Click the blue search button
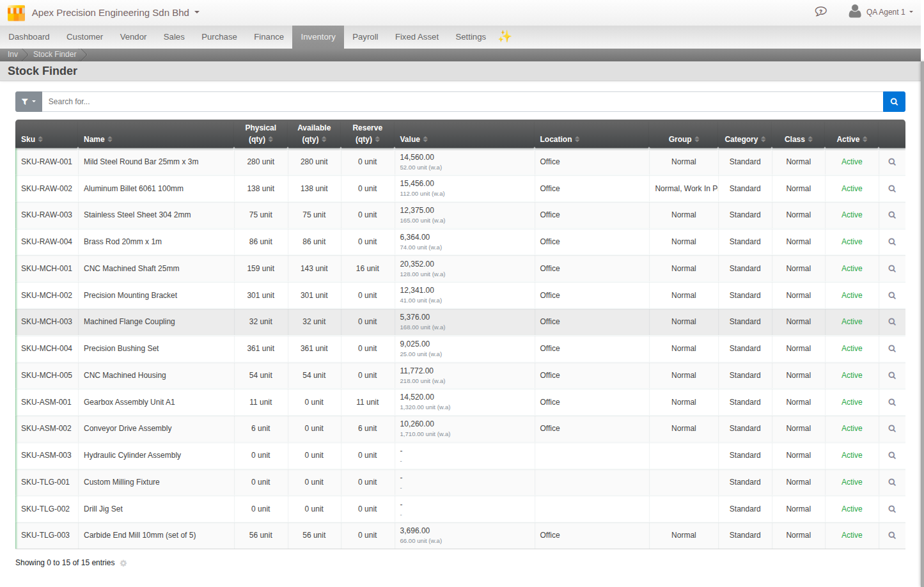 (894, 102)
